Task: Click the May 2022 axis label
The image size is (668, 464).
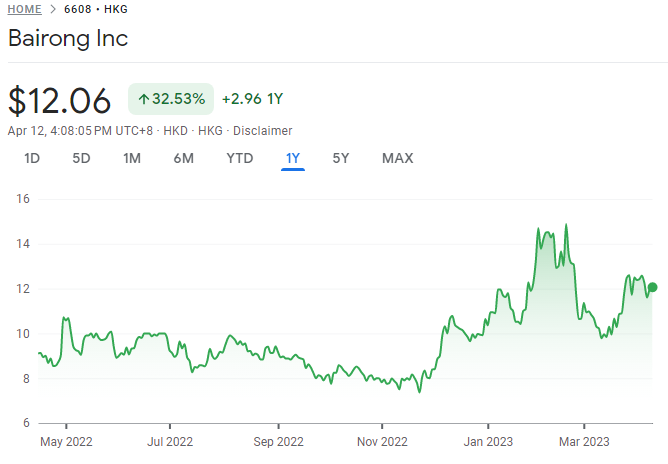Action: click(66, 442)
